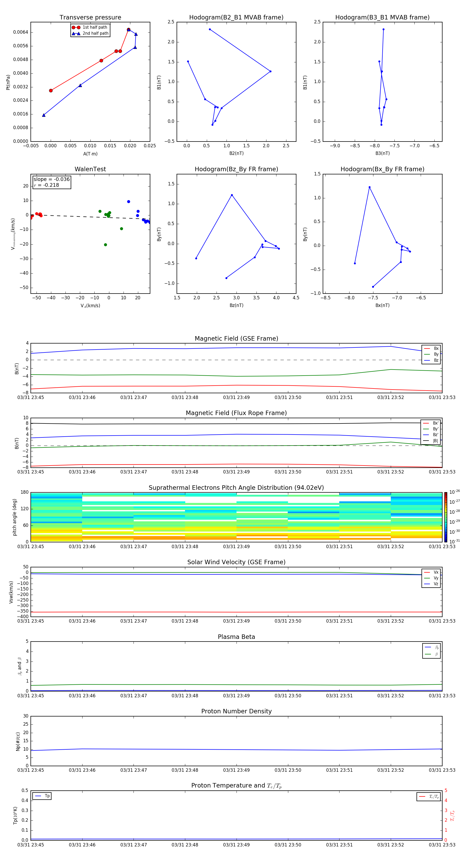Click the green outlier point near -20 in WalenTest

click(x=105, y=245)
